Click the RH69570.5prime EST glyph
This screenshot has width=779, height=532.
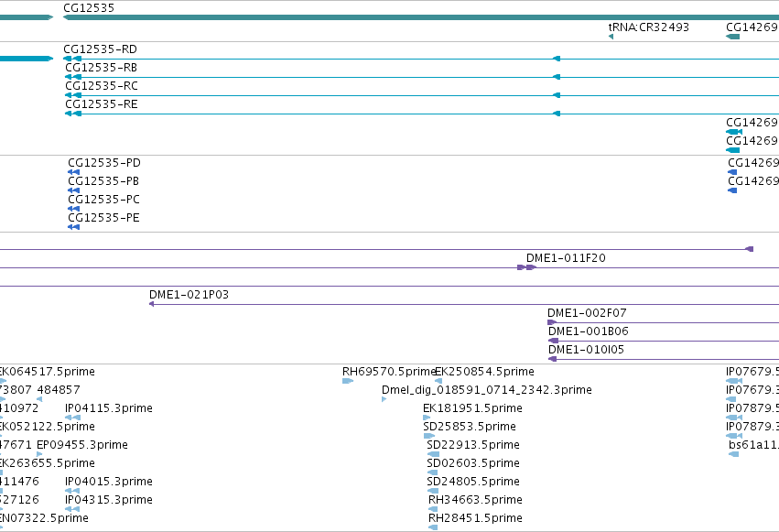(348, 381)
